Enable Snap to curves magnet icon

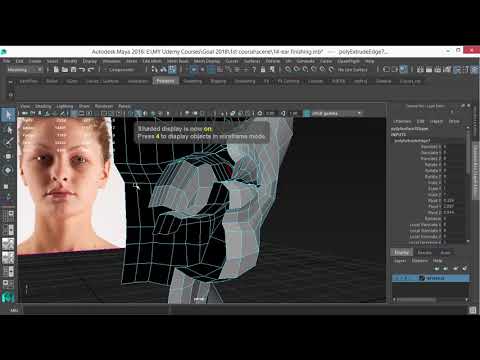click(297, 69)
